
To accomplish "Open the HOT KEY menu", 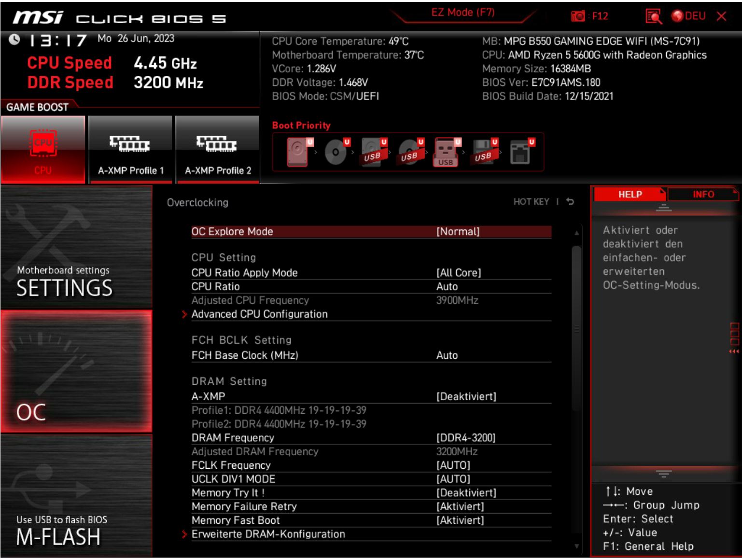I will tap(531, 202).
